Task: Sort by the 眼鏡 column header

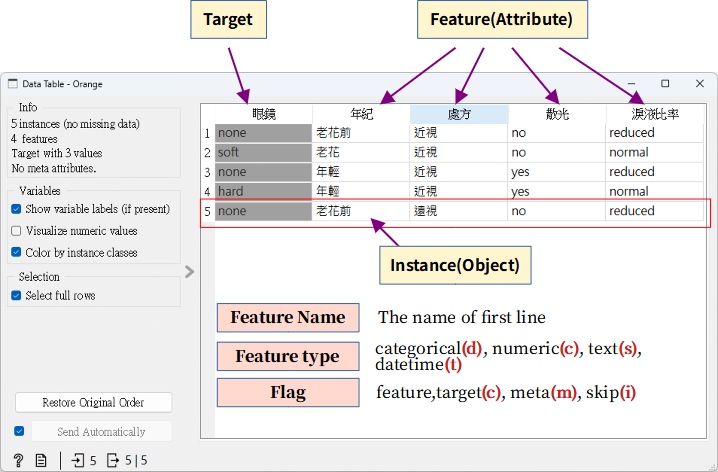Action: (264, 114)
